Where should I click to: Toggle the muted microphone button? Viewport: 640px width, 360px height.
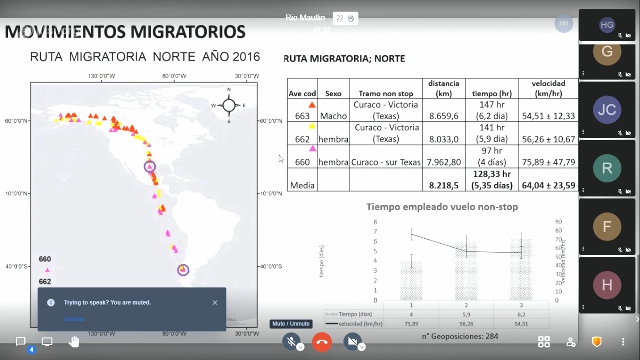(x=291, y=341)
